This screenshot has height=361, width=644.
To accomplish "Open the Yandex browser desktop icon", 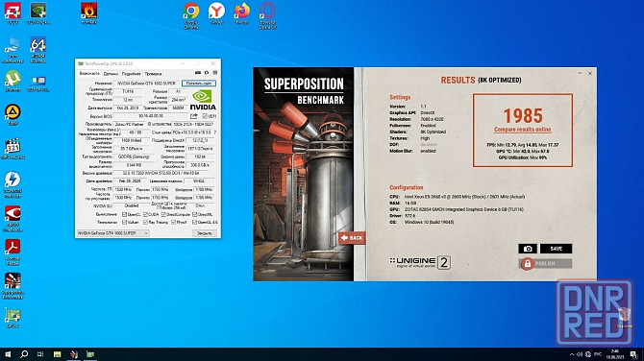I will [x=216, y=13].
